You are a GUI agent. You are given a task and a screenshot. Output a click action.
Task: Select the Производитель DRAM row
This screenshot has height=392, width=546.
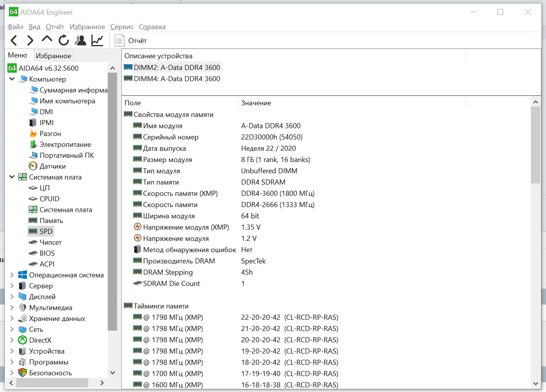(293, 261)
